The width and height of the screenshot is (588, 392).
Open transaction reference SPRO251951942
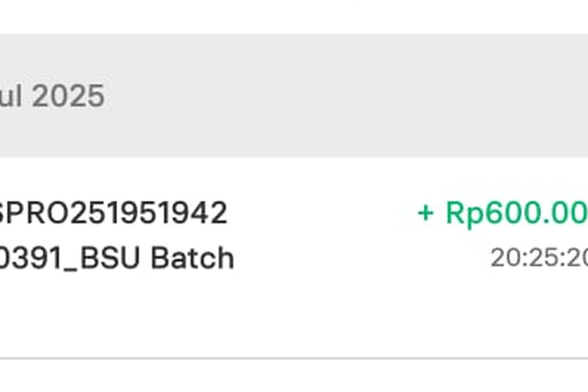pyautogui.click(x=112, y=213)
